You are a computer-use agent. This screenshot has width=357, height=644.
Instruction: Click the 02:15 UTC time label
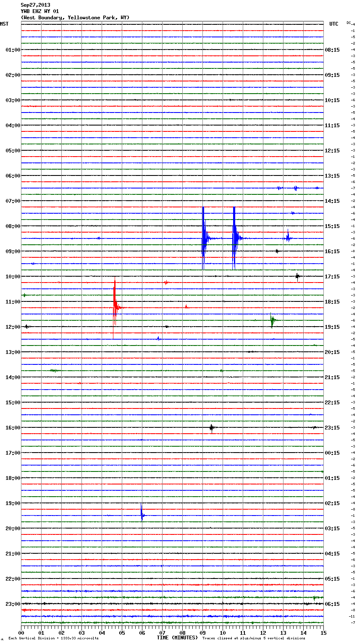pos(332,503)
